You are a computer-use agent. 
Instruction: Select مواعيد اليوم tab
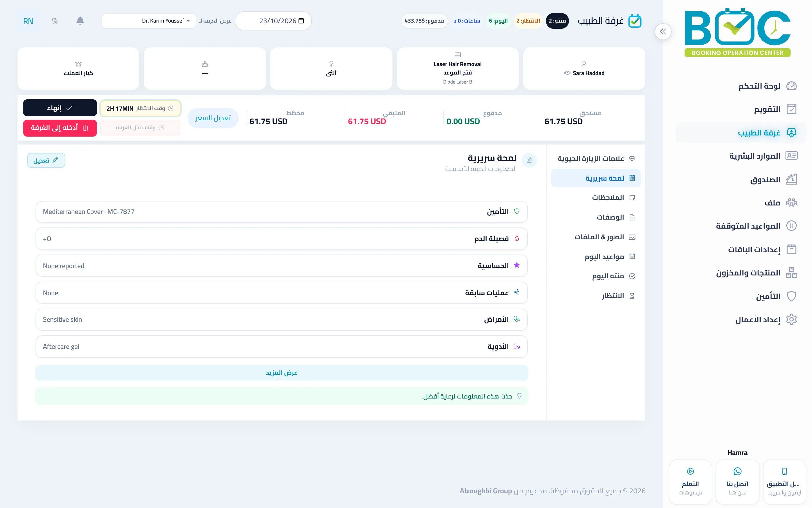(596, 257)
